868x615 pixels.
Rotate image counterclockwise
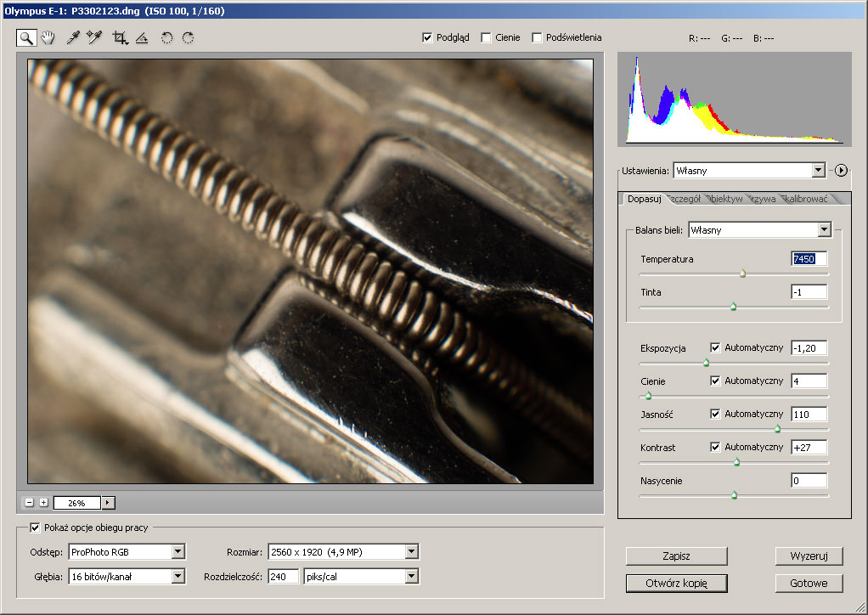[167, 37]
